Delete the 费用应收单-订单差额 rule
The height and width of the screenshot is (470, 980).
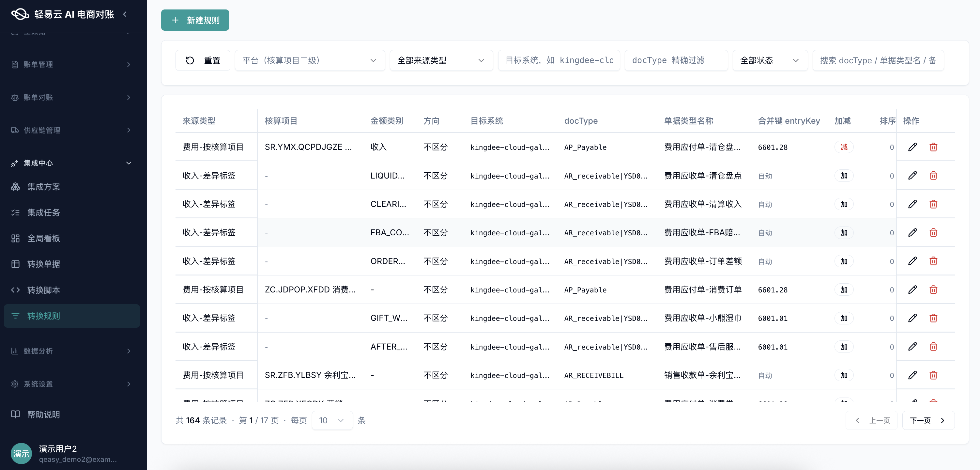[933, 261]
